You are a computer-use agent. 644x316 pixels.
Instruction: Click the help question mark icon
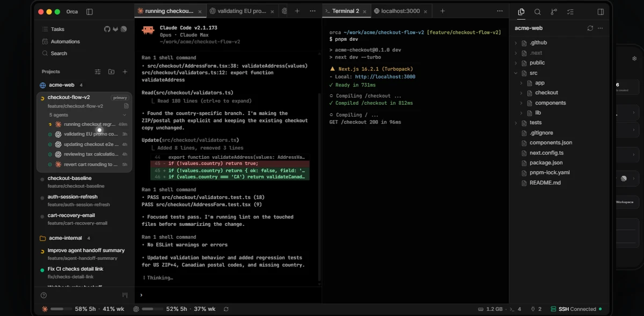click(44, 295)
